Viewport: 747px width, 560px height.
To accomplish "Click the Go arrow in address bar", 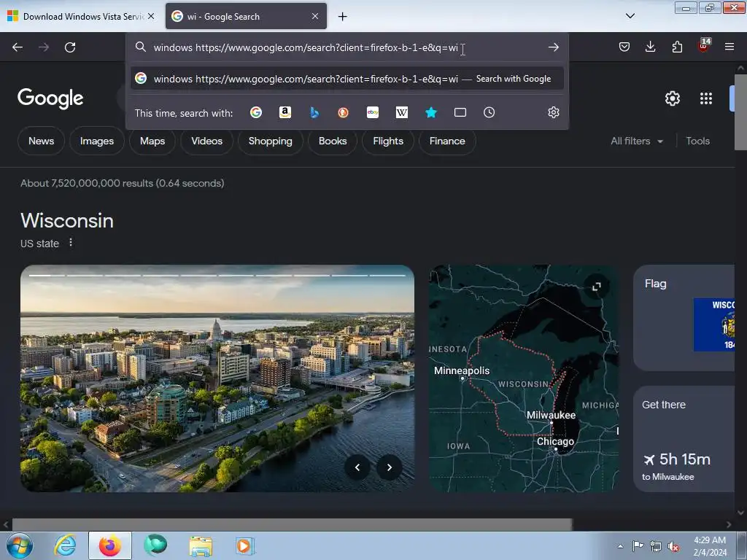I will [x=553, y=47].
